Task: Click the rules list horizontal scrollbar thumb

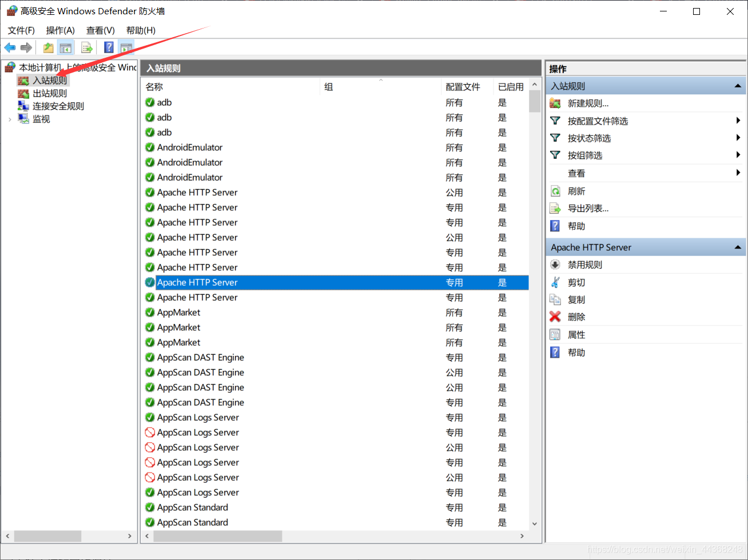Action: 217,536
